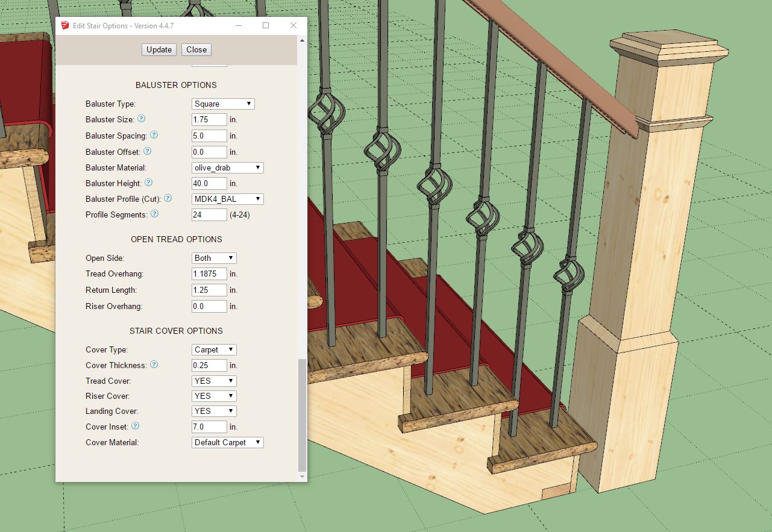Click the dialog's vertical scrollbar thumb
Viewport: 772px width, 532px height.
click(x=303, y=416)
